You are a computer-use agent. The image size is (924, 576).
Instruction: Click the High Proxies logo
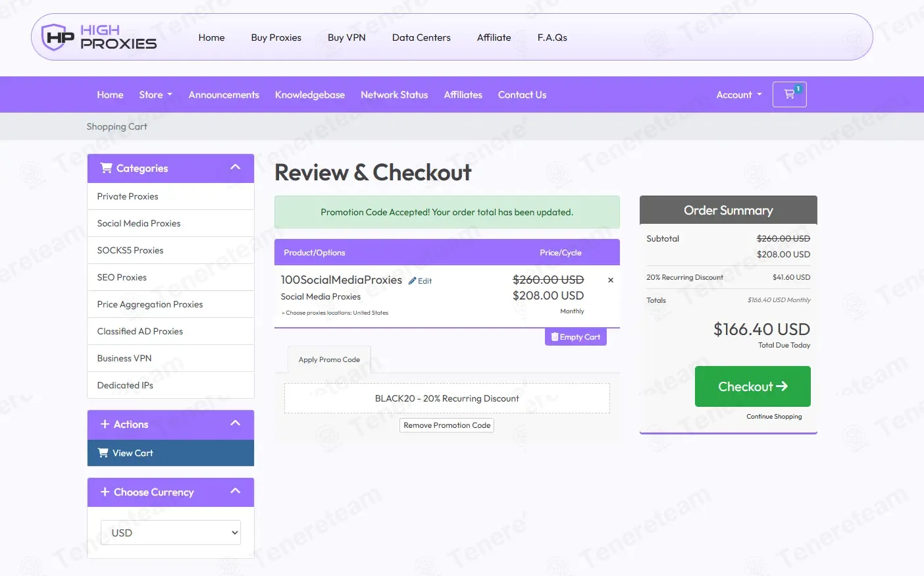tap(99, 38)
